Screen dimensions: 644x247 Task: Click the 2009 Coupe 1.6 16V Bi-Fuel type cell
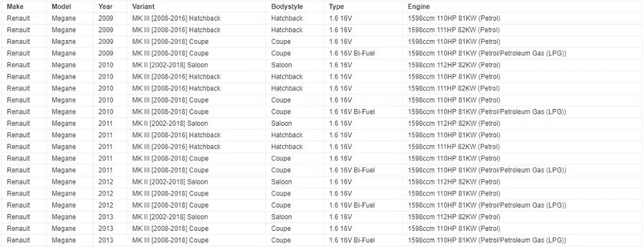point(352,54)
